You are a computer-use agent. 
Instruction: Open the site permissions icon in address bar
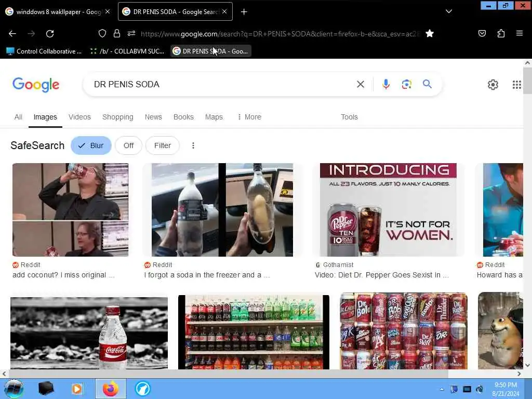[131, 33]
